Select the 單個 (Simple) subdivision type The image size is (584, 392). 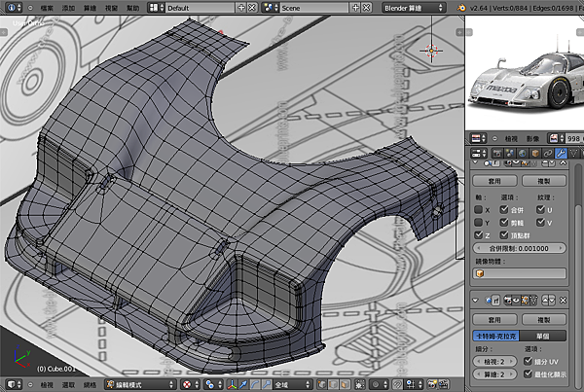542,335
